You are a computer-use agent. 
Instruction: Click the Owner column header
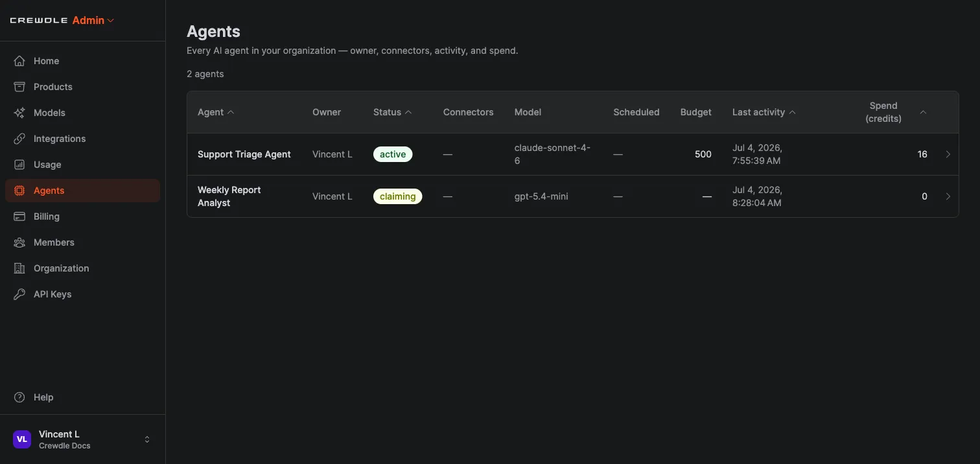327,112
